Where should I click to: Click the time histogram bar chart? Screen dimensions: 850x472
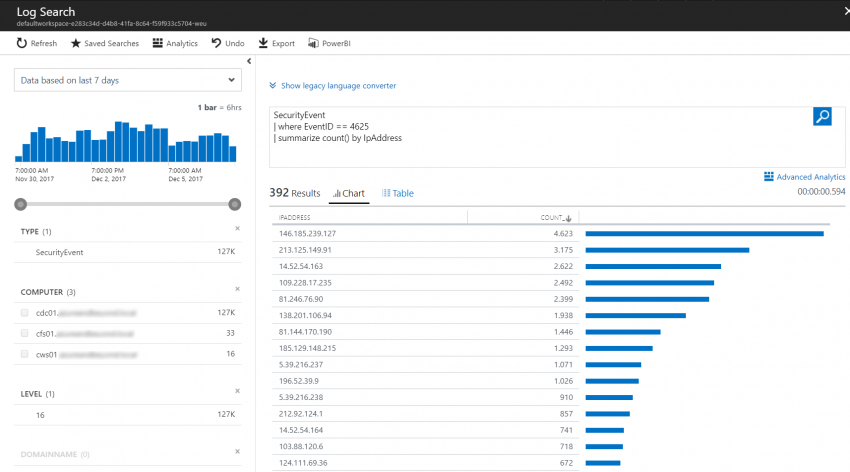click(x=125, y=141)
